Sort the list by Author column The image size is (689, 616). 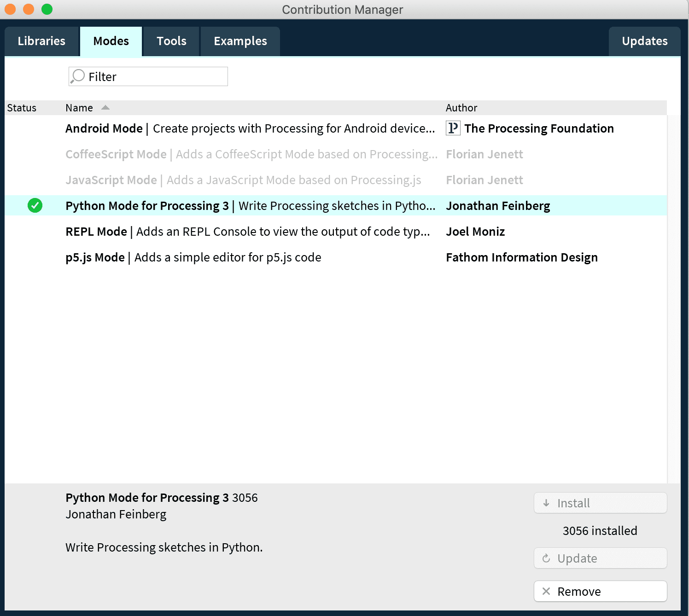tap(461, 108)
